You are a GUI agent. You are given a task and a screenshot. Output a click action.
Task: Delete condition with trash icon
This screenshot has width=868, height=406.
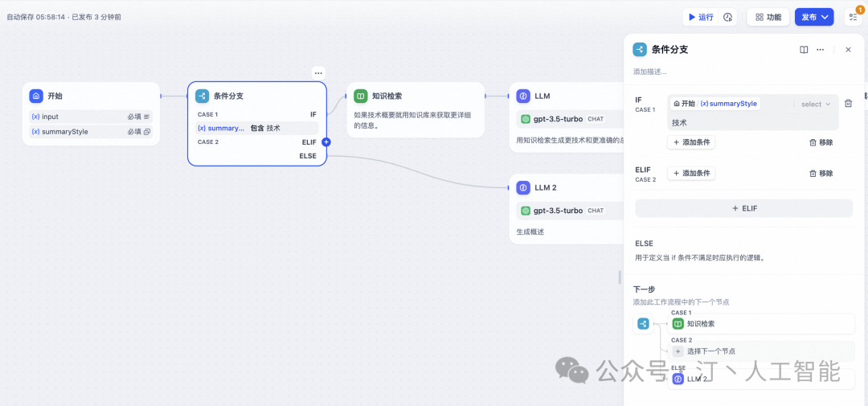click(x=848, y=103)
